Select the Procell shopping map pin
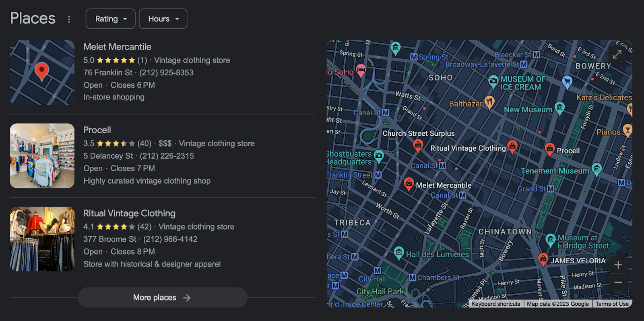644x321 pixels. click(550, 149)
